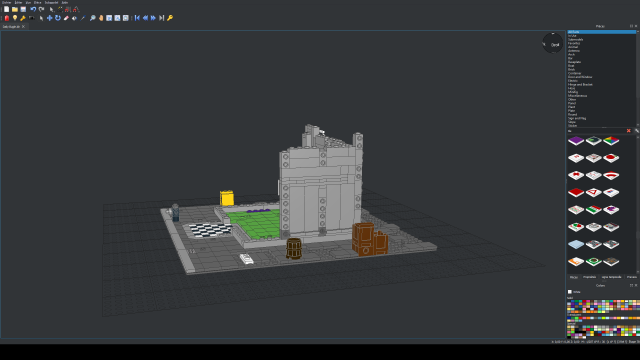Viewport: 640px width, 360px height.
Task: Select the Hinge and Bracket category
Action: [x=580, y=84]
